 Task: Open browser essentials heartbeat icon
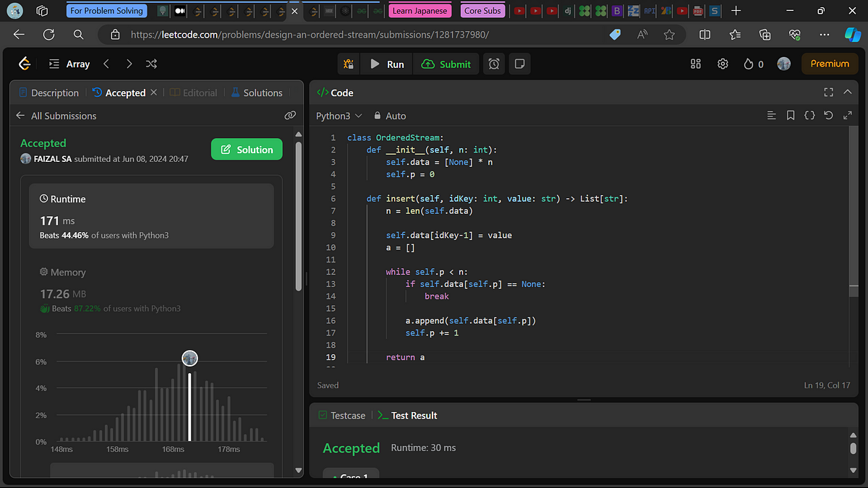[x=795, y=34]
